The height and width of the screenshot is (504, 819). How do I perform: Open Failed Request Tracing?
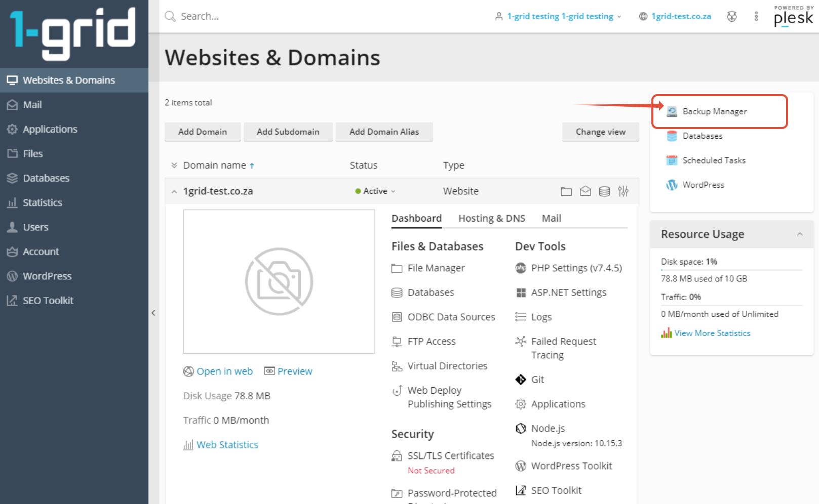(556, 348)
